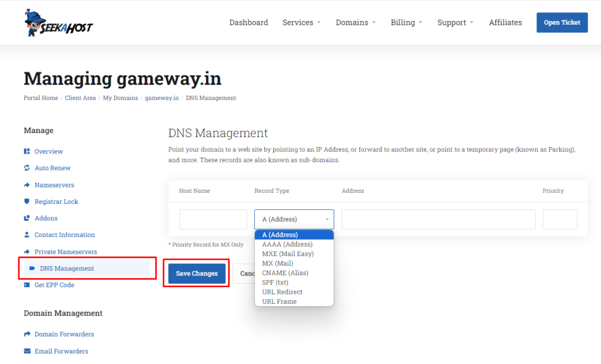601x364 pixels.
Task: Open the Domain Forwarders link
Action: point(65,334)
